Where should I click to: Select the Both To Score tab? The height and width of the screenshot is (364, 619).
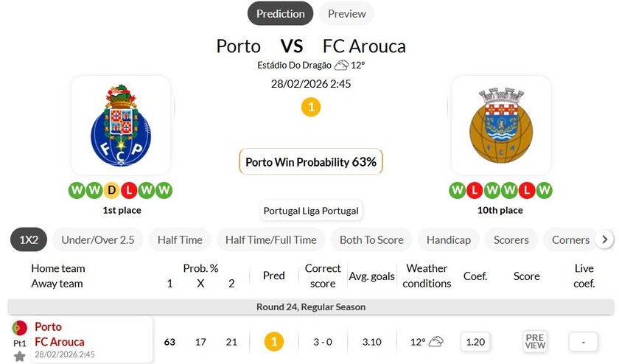(371, 239)
